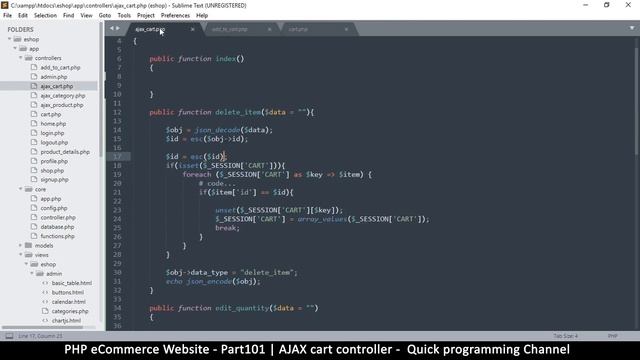Viewport: 640px width, 360px height.
Task: Collapse the controllers folder arrow
Action: tap(20, 58)
